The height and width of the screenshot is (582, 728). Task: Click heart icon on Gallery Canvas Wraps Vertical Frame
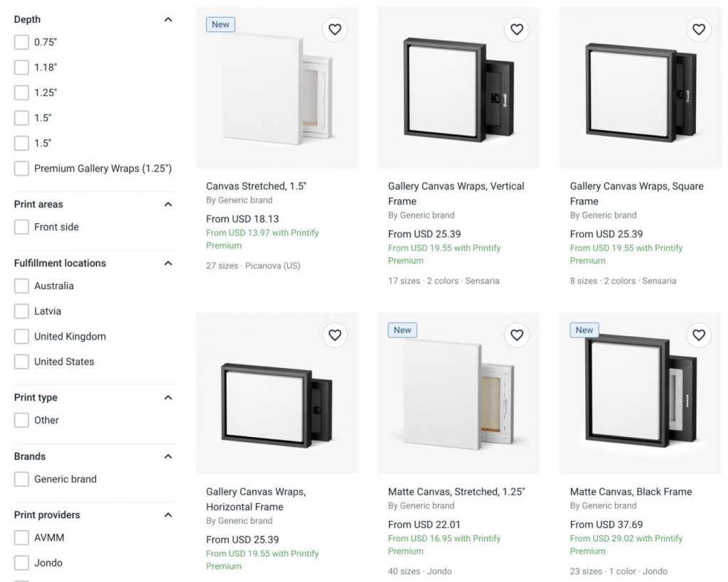point(517,30)
